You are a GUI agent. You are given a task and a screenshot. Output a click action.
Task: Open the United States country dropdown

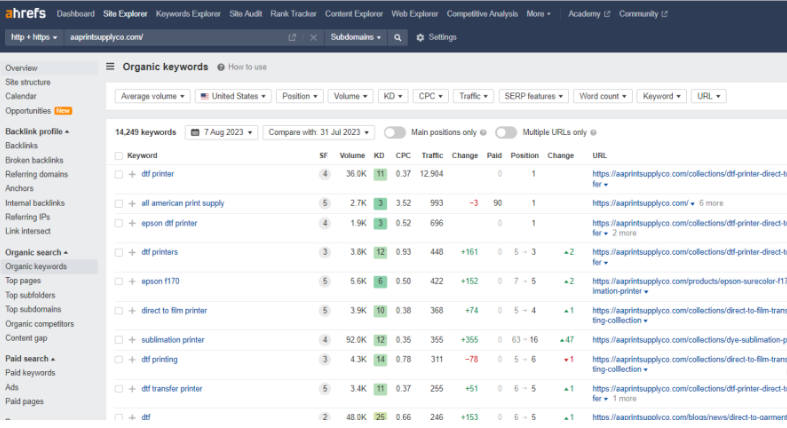click(233, 97)
